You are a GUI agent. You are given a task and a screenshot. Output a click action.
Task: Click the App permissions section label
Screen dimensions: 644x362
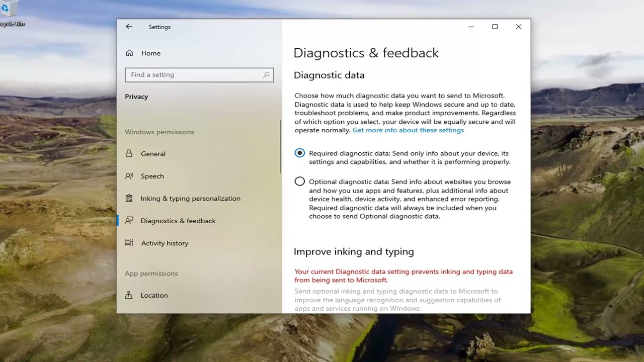pos(151,274)
